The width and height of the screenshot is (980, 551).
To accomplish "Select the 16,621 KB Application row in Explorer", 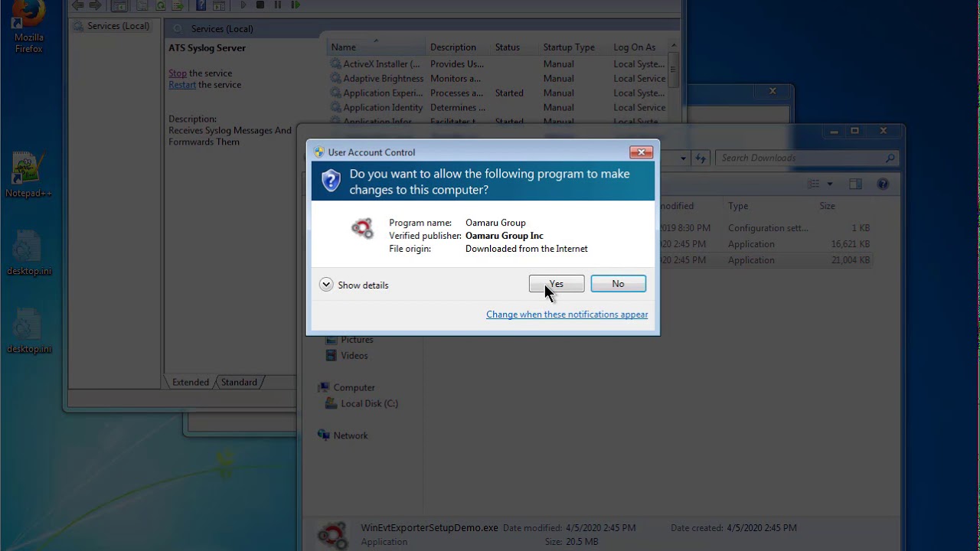I will tap(766, 244).
